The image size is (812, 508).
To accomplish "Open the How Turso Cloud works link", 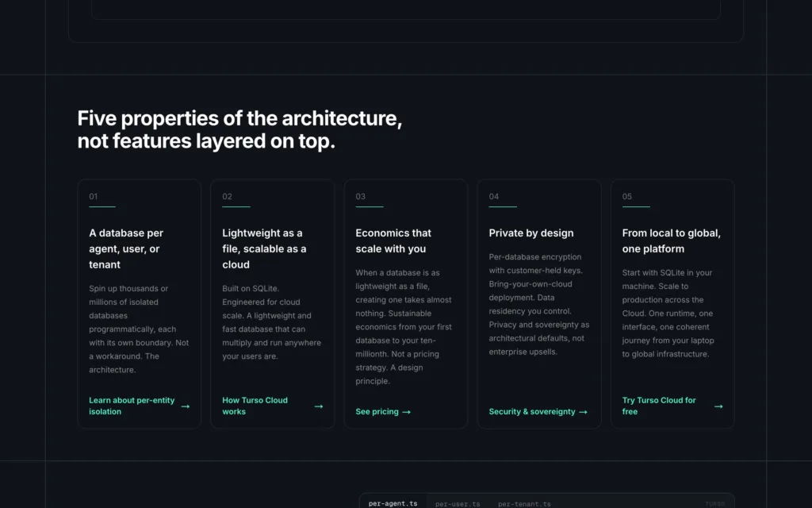I will (255, 406).
